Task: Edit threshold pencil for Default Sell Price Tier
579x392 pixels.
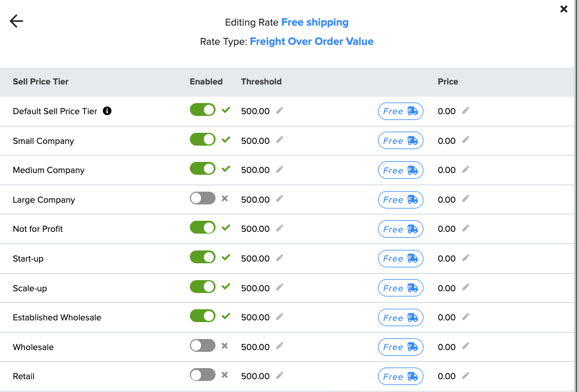Action: coord(280,110)
